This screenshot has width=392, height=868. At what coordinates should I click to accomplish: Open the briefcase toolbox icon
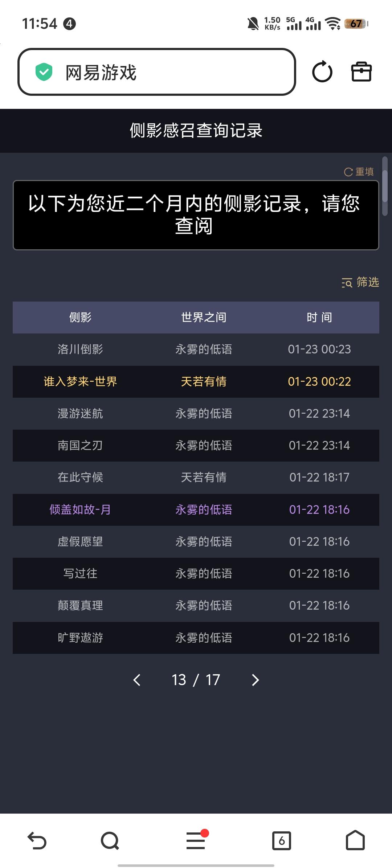click(361, 72)
